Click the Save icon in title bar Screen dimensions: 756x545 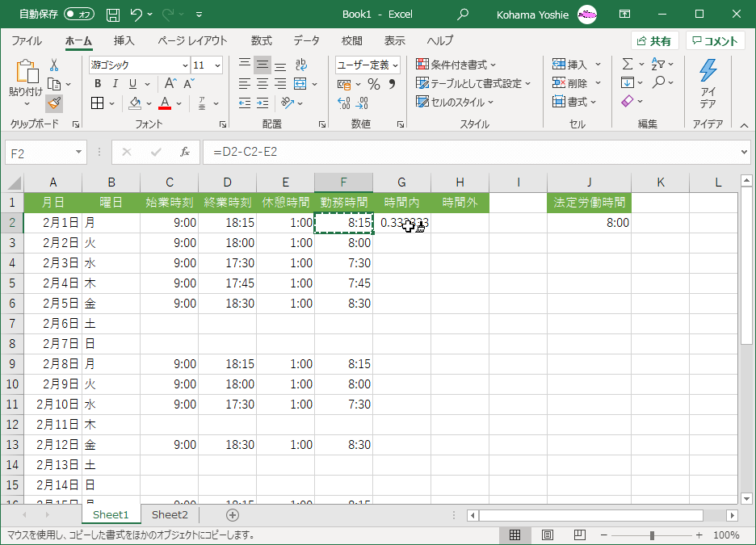(113, 15)
